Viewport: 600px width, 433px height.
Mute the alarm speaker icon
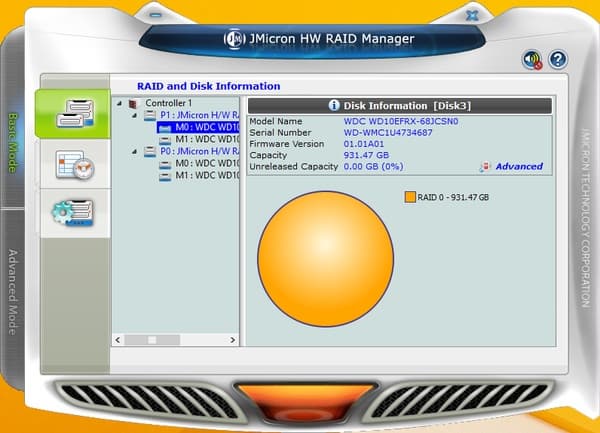pos(532,60)
